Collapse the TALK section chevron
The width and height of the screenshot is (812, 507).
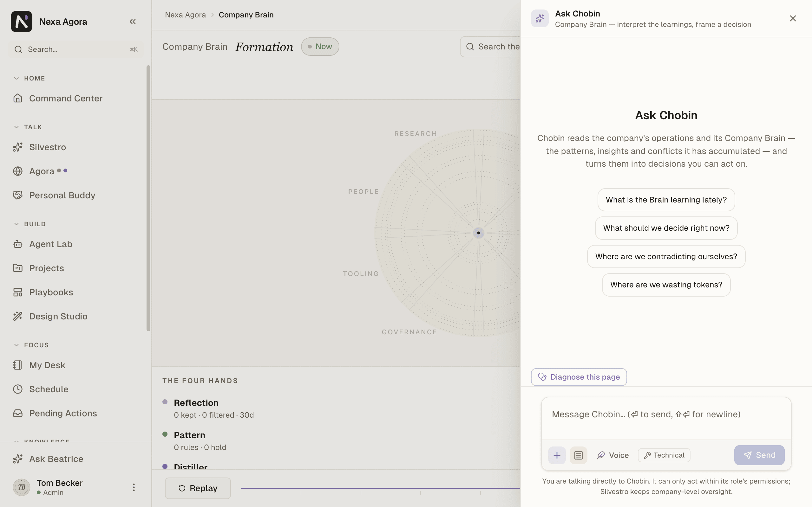coord(16,127)
